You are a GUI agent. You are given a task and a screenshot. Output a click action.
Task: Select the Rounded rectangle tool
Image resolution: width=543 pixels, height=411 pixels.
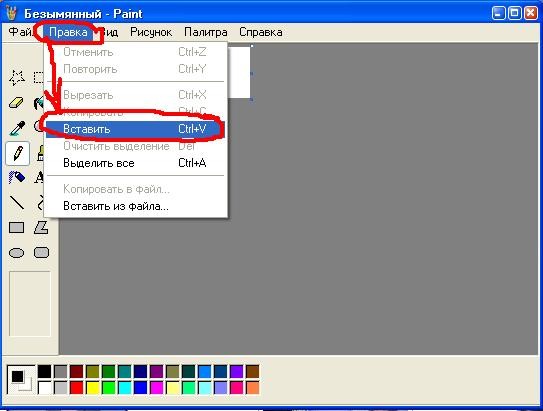tap(41, 253)
